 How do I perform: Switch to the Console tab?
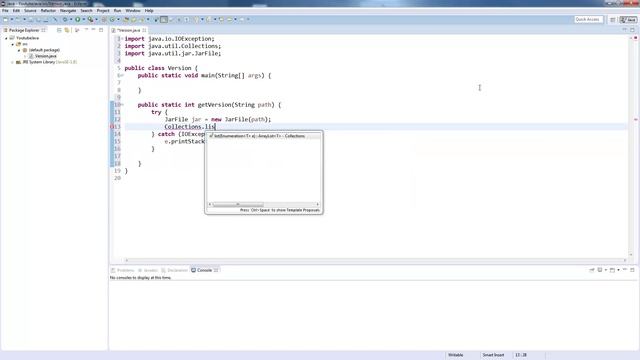click(x=204, y=270)
